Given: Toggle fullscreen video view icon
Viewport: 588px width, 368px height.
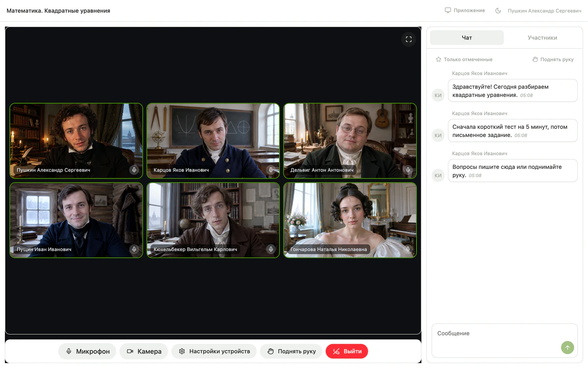Looking at the screenshot, I should (409, 39).
